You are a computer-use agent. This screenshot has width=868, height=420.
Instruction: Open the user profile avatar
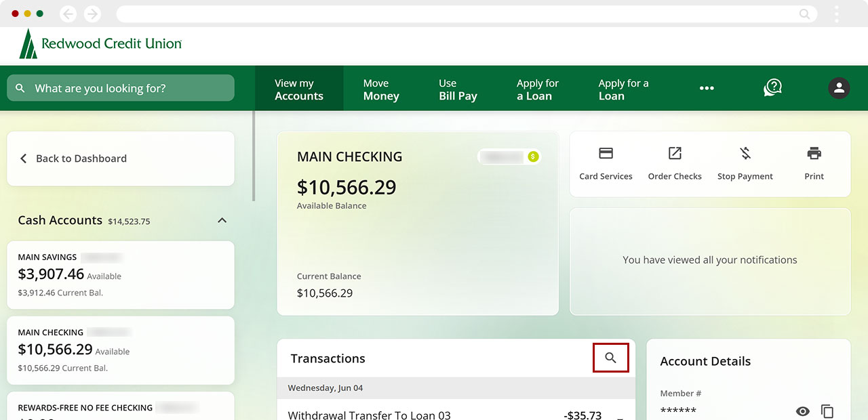coord(839,88)
